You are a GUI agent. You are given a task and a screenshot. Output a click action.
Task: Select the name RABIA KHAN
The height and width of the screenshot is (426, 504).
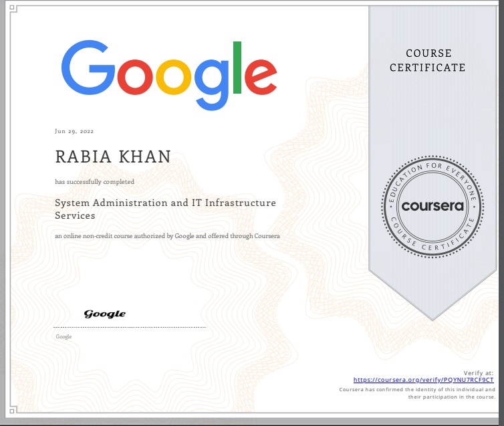(113, 157)
